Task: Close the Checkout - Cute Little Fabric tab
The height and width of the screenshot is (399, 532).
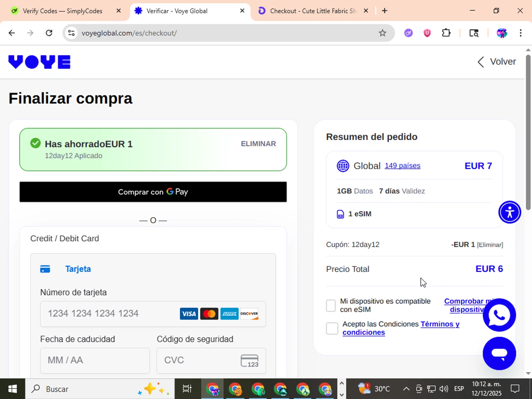Action: click(366, 11)
